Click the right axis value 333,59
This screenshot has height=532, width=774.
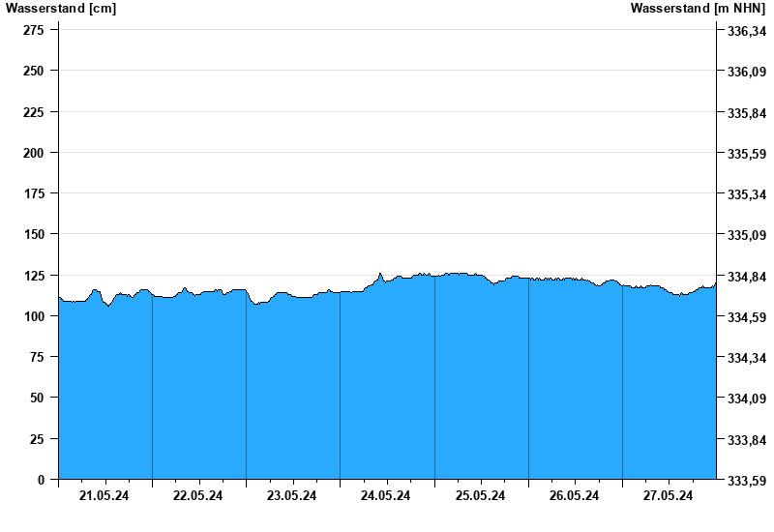(x=747, y=480)
